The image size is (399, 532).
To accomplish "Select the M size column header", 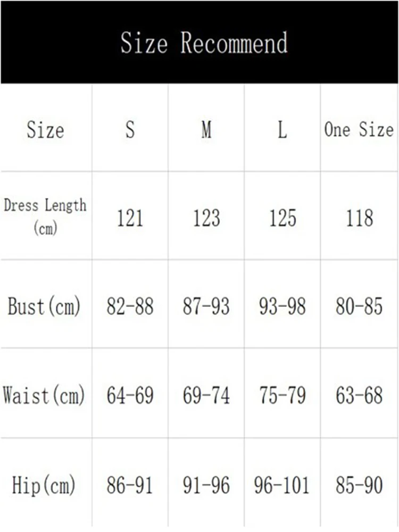I will coord(206,129).
